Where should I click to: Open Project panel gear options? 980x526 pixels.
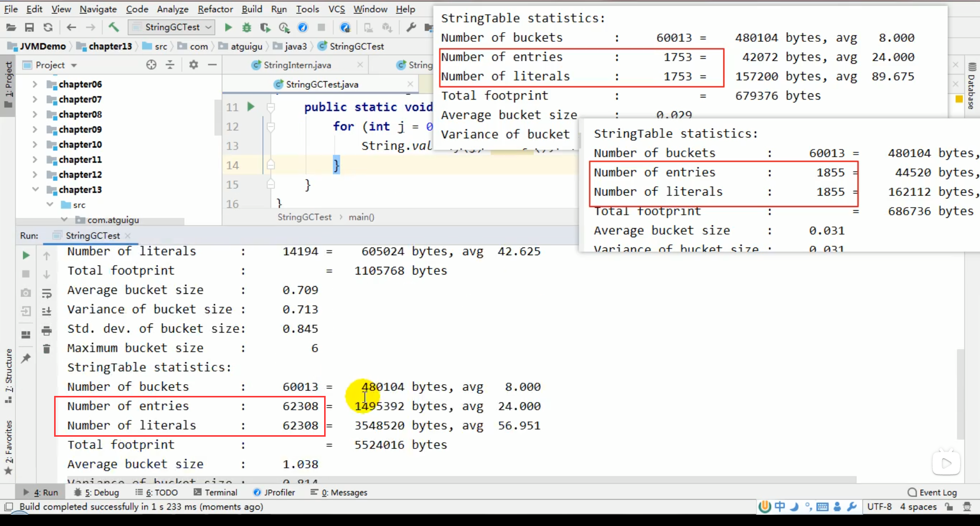(193, 65)
